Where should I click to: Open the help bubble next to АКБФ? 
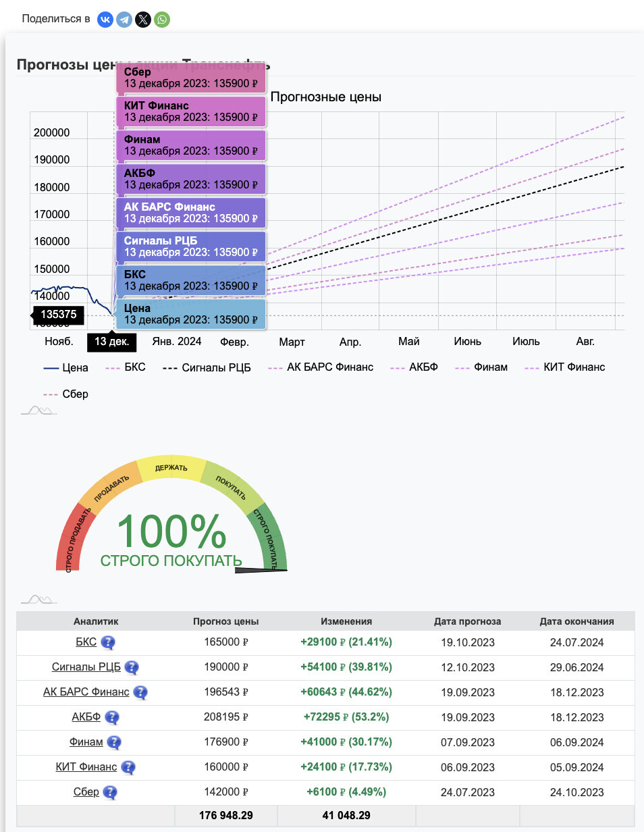pyautogui.click(x=112, y=718)
